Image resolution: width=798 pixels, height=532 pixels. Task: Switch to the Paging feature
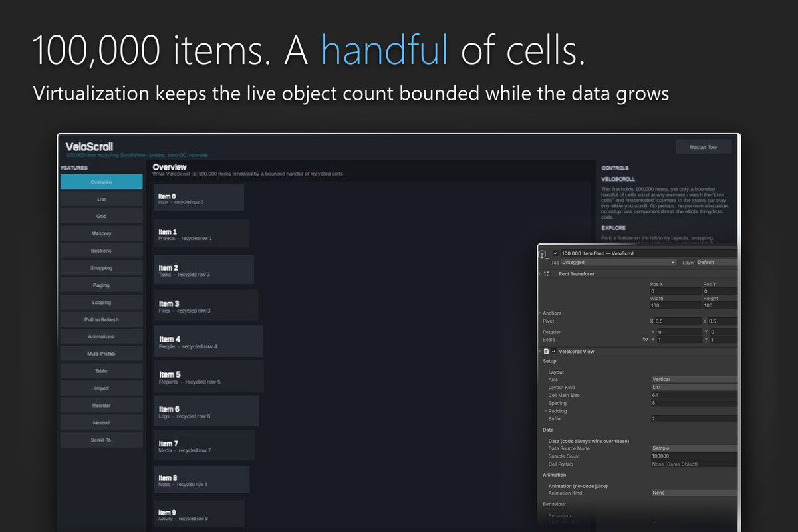pyautogui.click(x=101, y=285)
